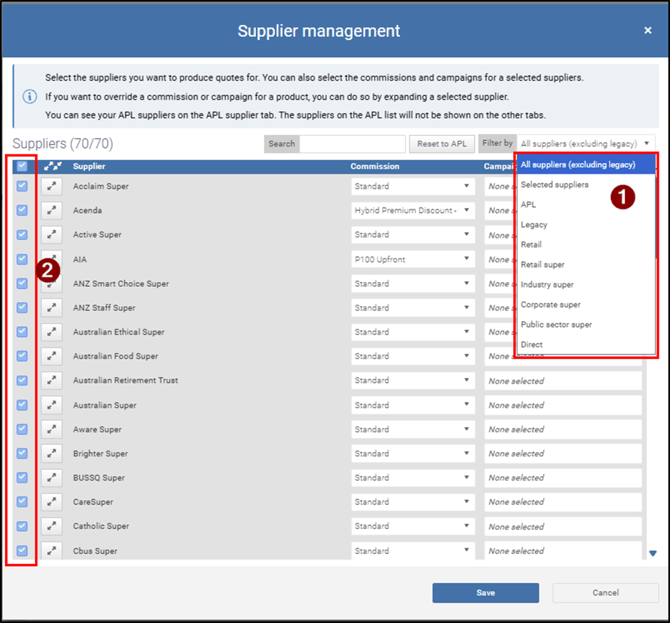
Task: Click the expand-all icon in table header
Action: [x=52, y=166]
